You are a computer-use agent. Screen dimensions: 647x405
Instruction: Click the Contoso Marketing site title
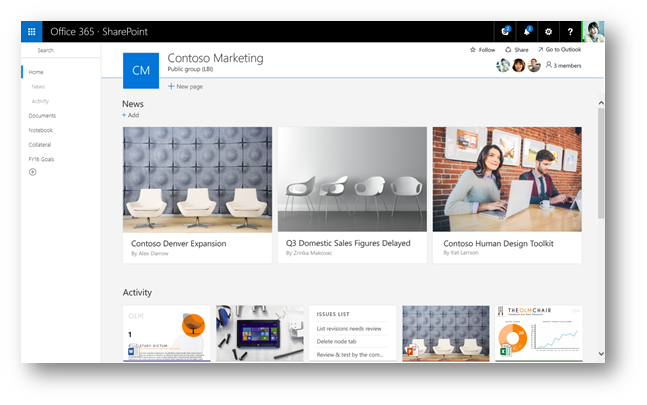pyautogui.click(x=215, y=58)
